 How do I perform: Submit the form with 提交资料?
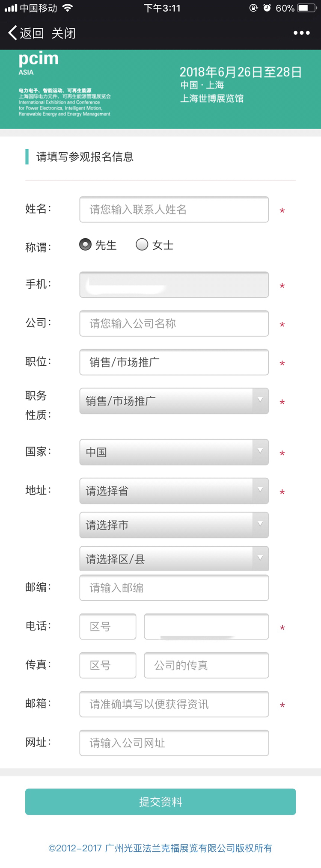(x=160, y=802)
